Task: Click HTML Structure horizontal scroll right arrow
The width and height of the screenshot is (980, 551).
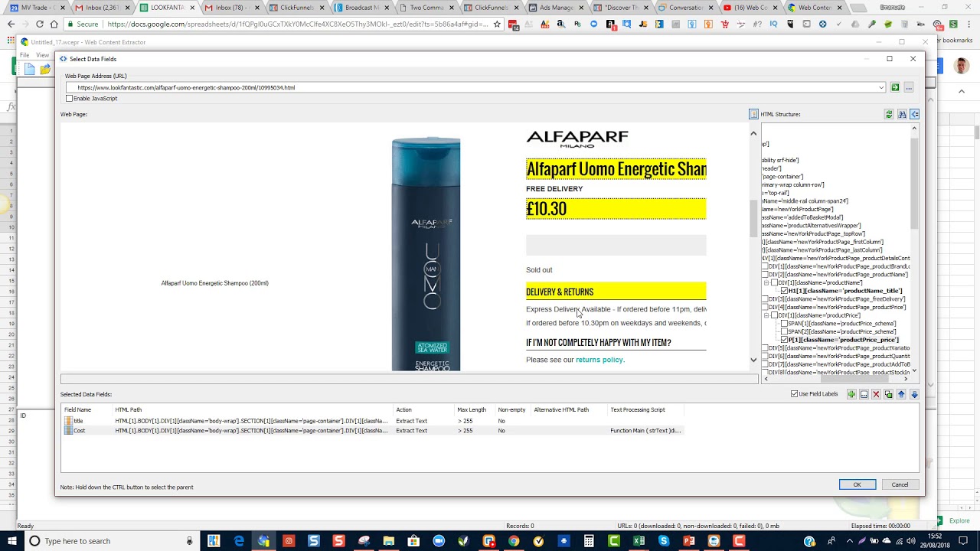Action: [x=906, y=379]
